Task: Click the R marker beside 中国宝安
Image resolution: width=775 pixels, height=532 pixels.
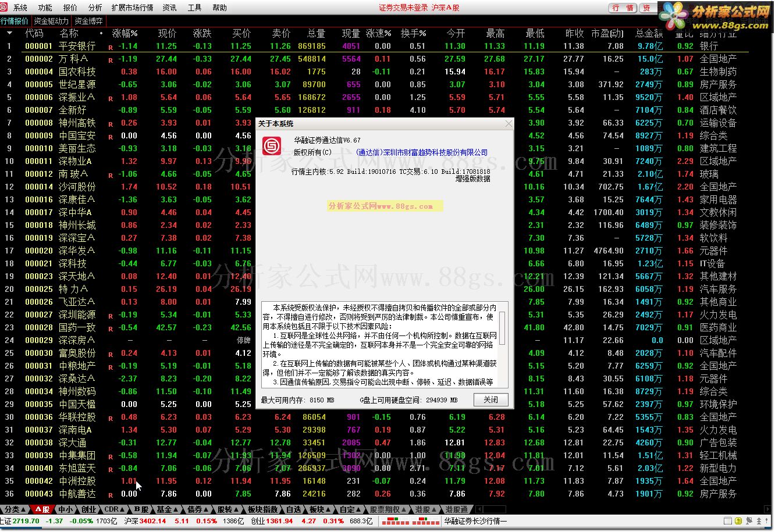Action: (x=111, y=137)
